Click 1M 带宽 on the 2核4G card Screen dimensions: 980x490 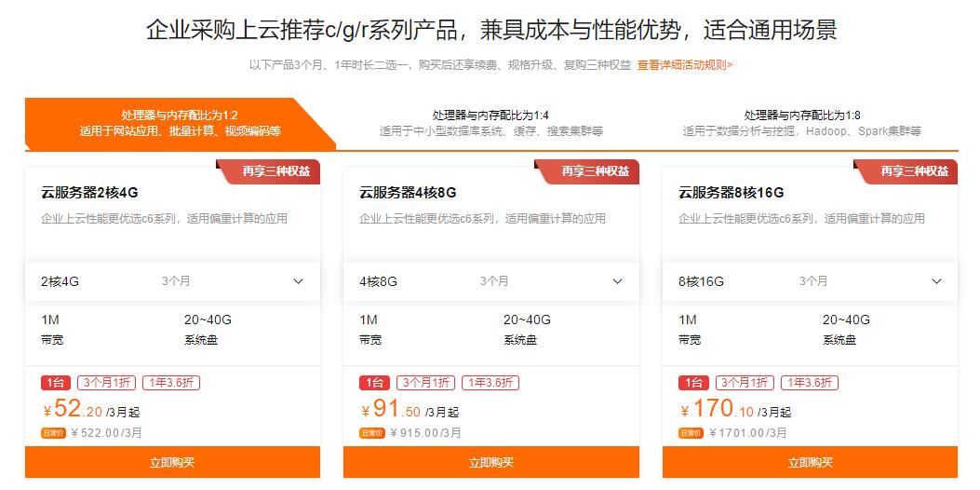[x=52, y=330]
